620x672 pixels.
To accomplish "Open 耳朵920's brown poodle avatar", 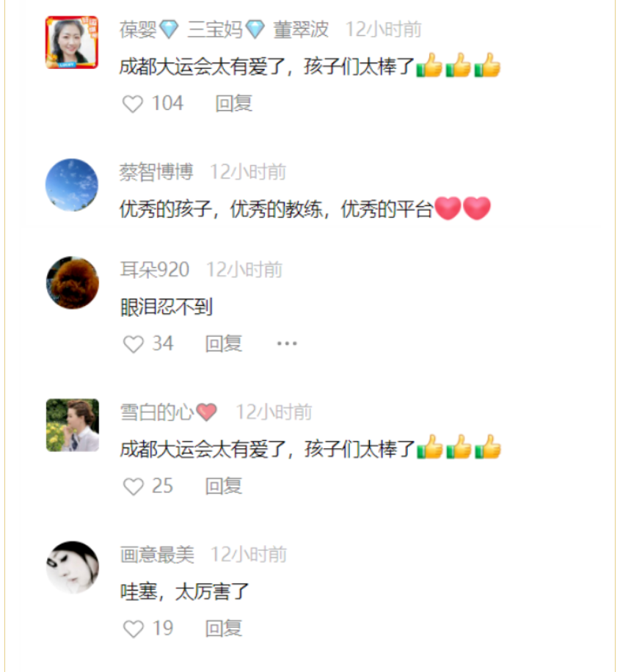I will 73,282.
